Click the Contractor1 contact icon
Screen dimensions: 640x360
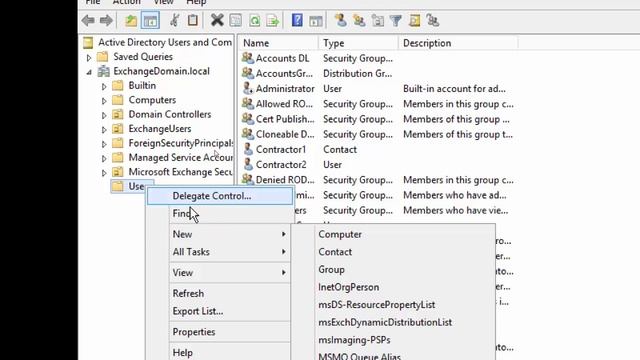pyautogui.click(x=247, y=149)
